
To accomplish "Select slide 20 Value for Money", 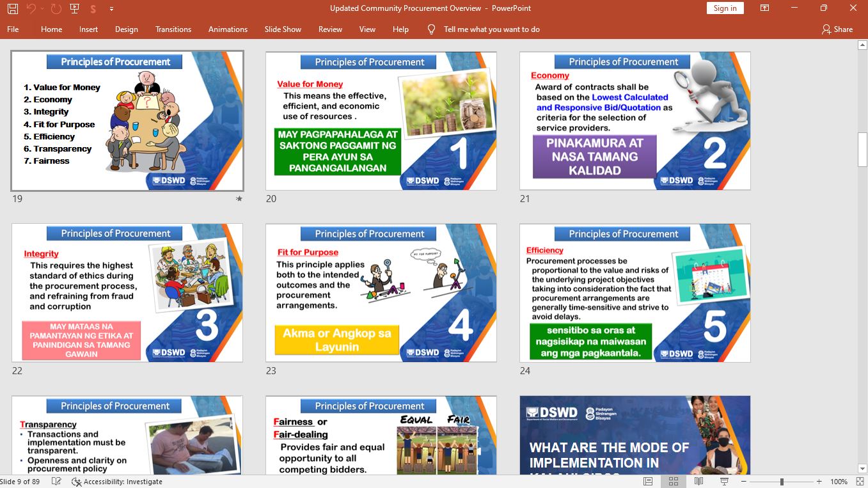I will click(381, 121).
